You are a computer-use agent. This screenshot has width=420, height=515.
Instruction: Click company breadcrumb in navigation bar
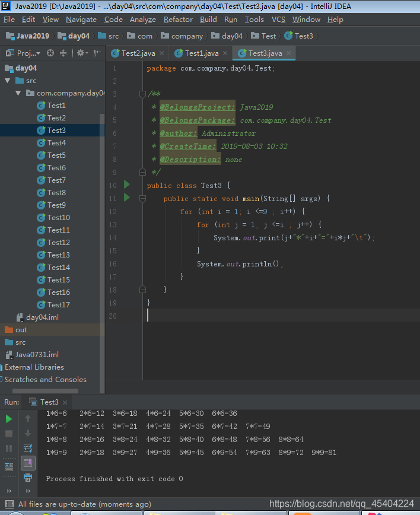(x=182, y=36)
